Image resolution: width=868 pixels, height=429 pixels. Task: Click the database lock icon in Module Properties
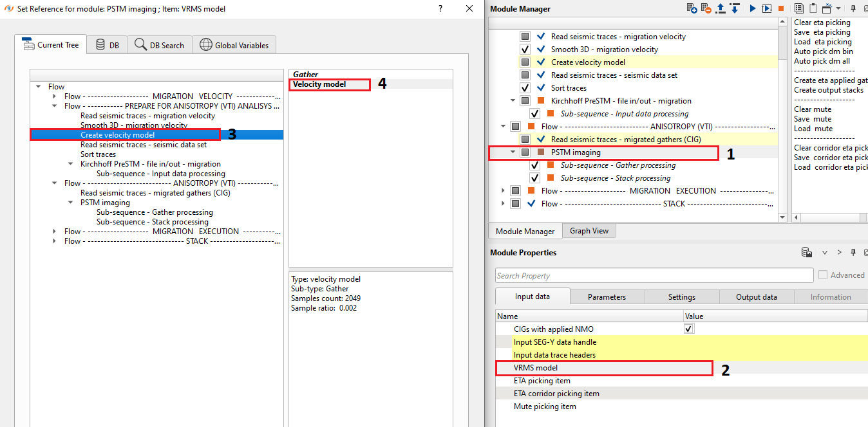click(806, 253)
